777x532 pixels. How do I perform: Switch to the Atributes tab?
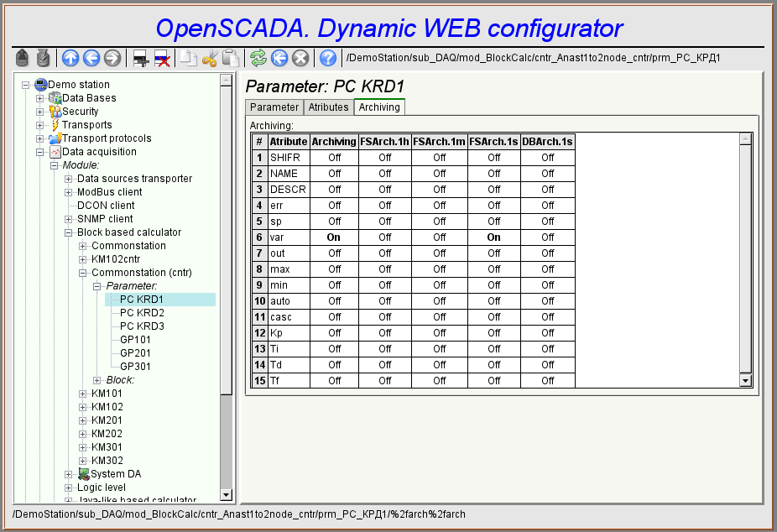329,107
